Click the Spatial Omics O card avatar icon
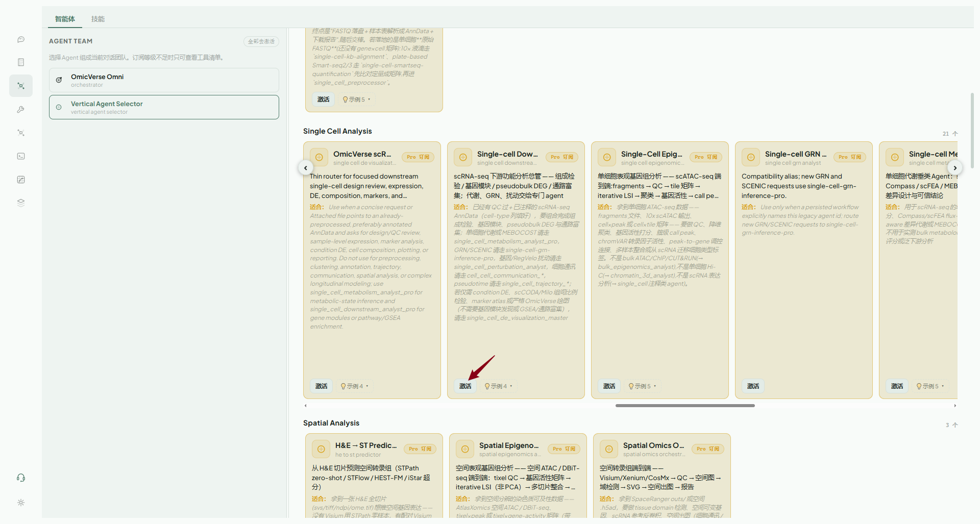Viewport: 980px width, 524px height. point(609,449)
